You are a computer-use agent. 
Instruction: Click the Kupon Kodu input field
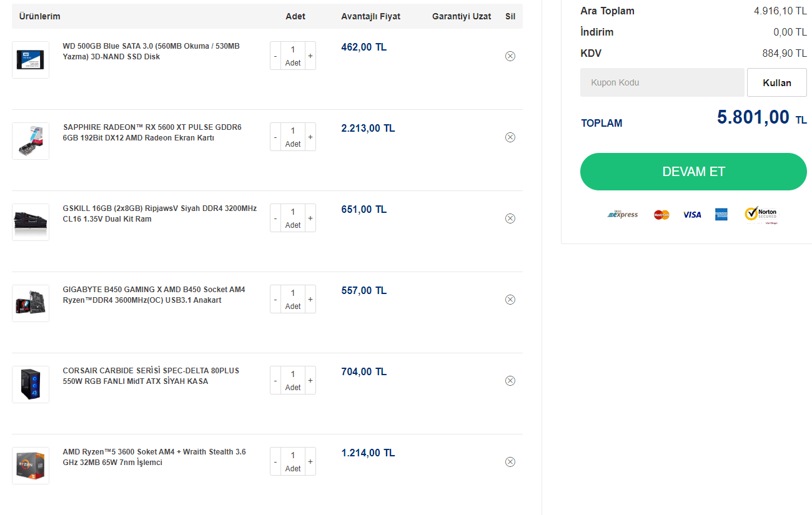point(662,82)
